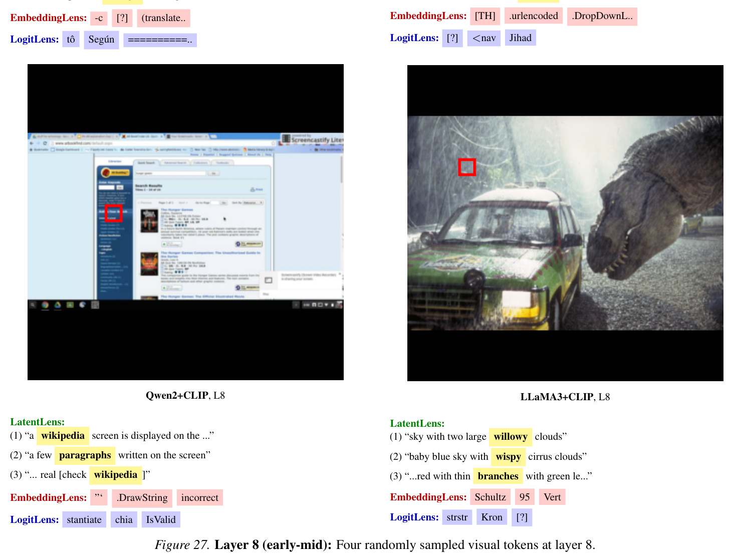Click "Layer 8 (early-mid):" bold caption text
The height and width of the screenshot is (560, 731).
273,545
